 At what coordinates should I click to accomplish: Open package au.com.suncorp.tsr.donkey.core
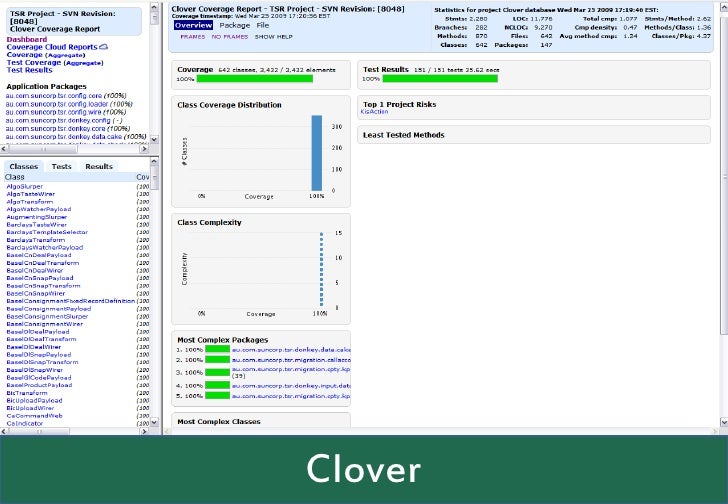[55, 129]
